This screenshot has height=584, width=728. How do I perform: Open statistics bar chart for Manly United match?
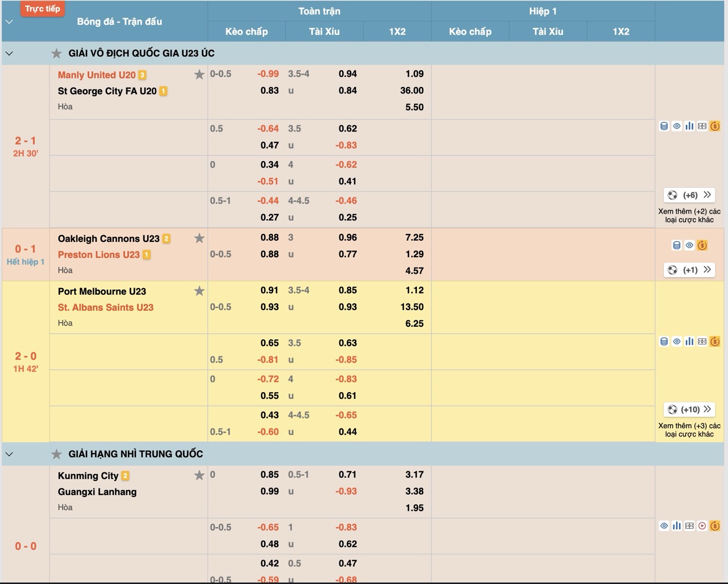point(689,126)
